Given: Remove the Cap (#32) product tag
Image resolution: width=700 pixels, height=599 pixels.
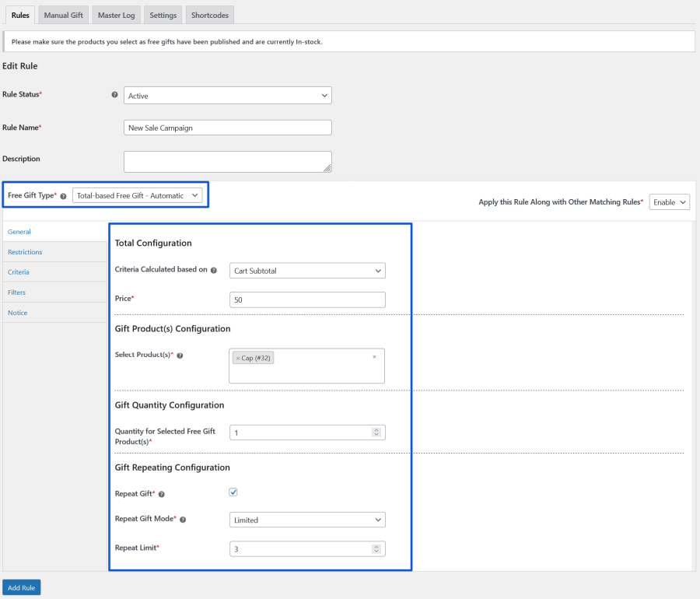Looking at the screenshot, I should pyautogui.click(x=238, y=359).
